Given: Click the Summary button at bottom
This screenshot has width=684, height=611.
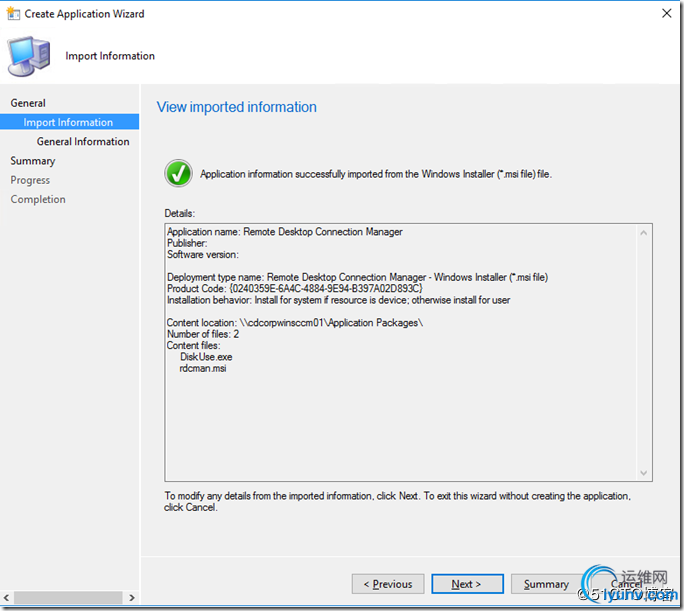Looking at the screenshot, I should [546, 584].
